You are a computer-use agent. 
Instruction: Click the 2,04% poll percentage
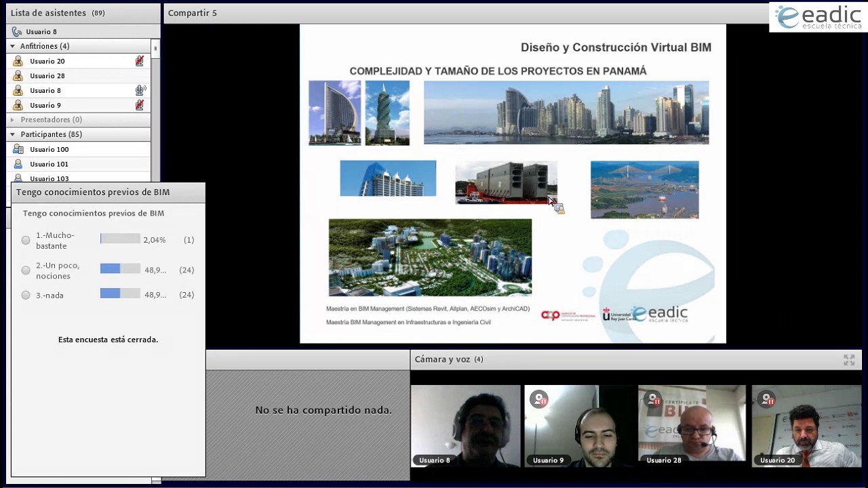pos(155,240)
